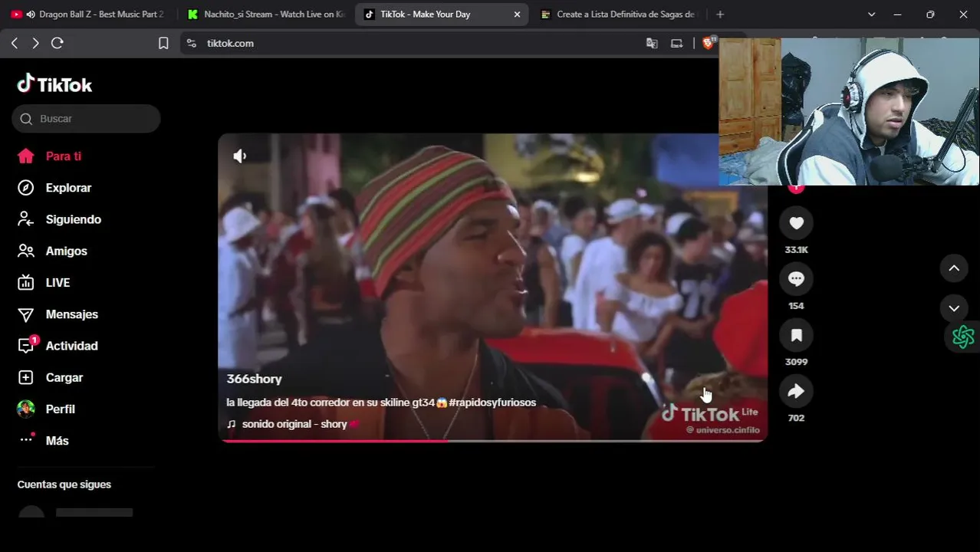Open the Amigos section
The image size is (980, 552).
click(x=66, y=251)
